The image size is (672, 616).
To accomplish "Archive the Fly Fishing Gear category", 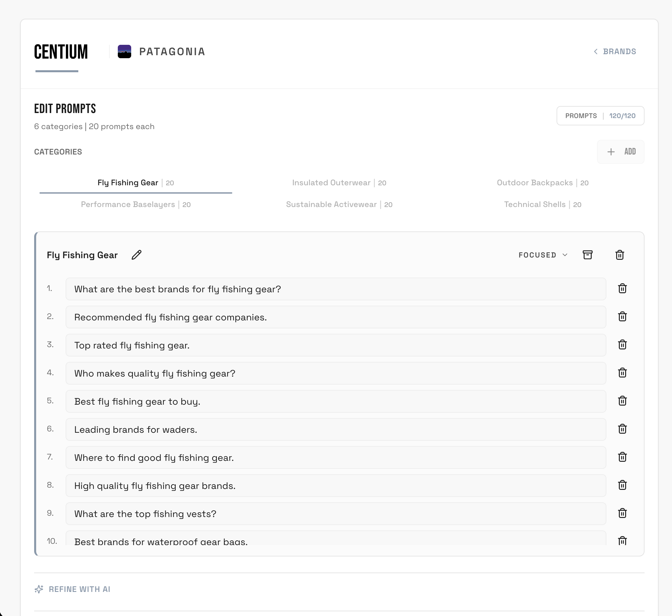I will point(587,255).
